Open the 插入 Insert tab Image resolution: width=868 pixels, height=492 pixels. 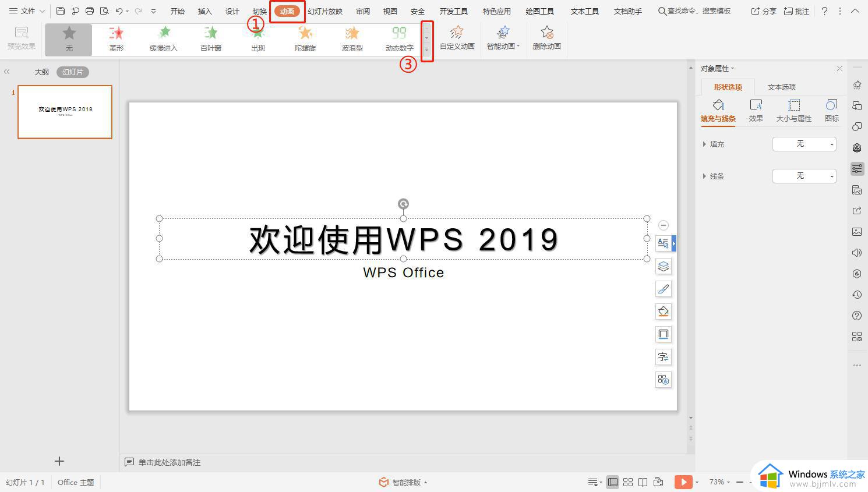204,12
